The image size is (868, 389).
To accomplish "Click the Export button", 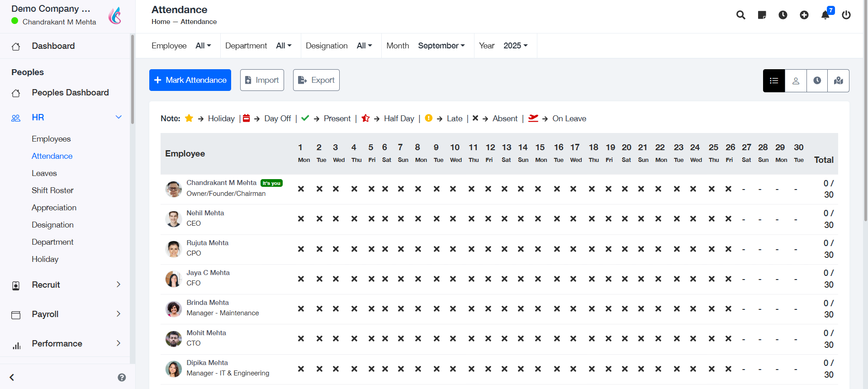I will (316, 80).
